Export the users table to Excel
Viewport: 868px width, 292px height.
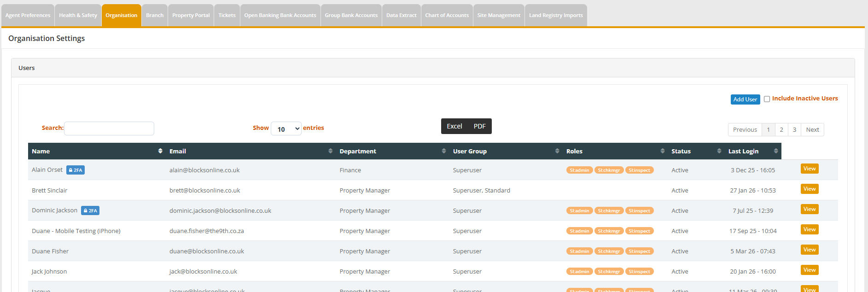pyautogui.click(x=454, y=126)
